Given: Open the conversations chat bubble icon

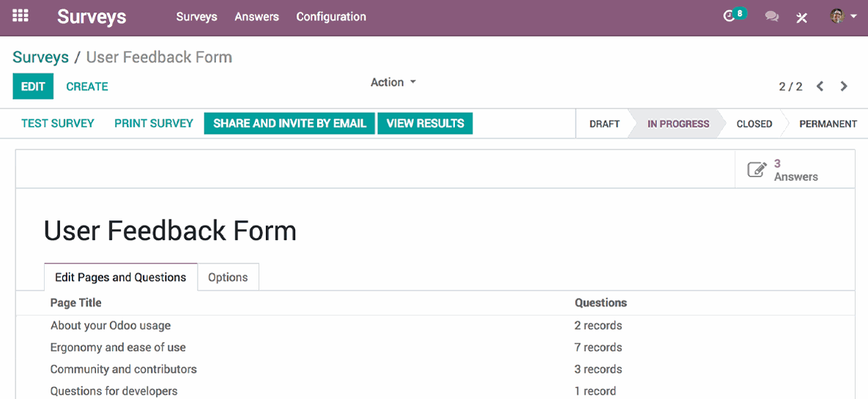Looking at the screenshot, I should pyautogui.click(x=771, y=16).
